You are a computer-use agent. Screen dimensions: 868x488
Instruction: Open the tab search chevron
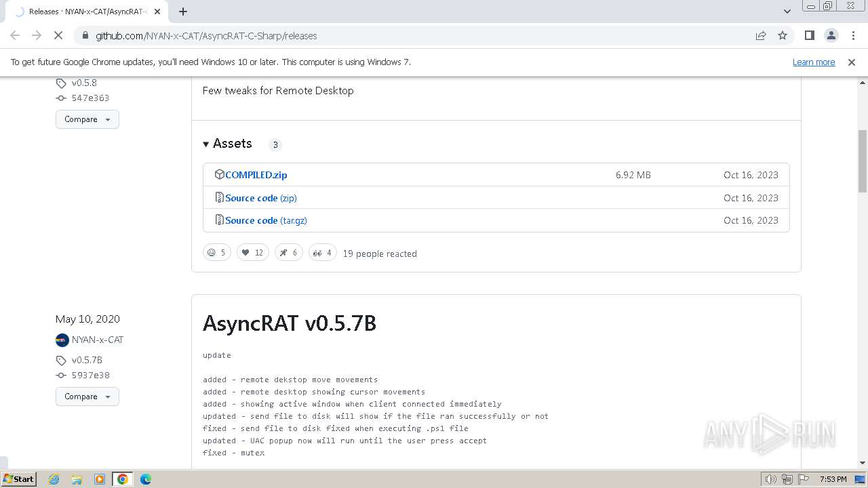pyautogui.click(x=787, y=11)
